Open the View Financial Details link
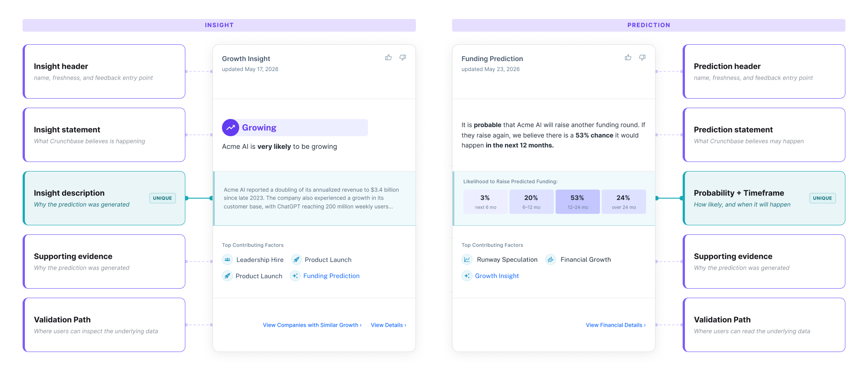 click(616, 325)
